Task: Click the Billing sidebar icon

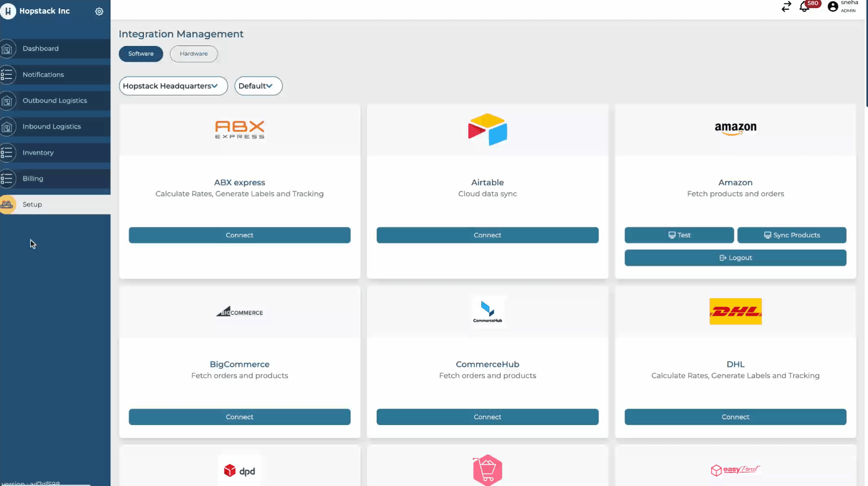Action: (7, 179)
